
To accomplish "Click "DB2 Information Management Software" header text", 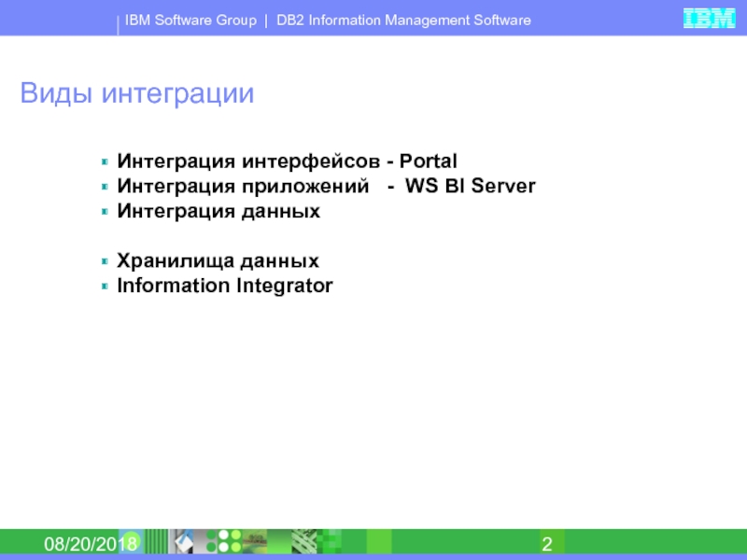I will coord(403,21).
